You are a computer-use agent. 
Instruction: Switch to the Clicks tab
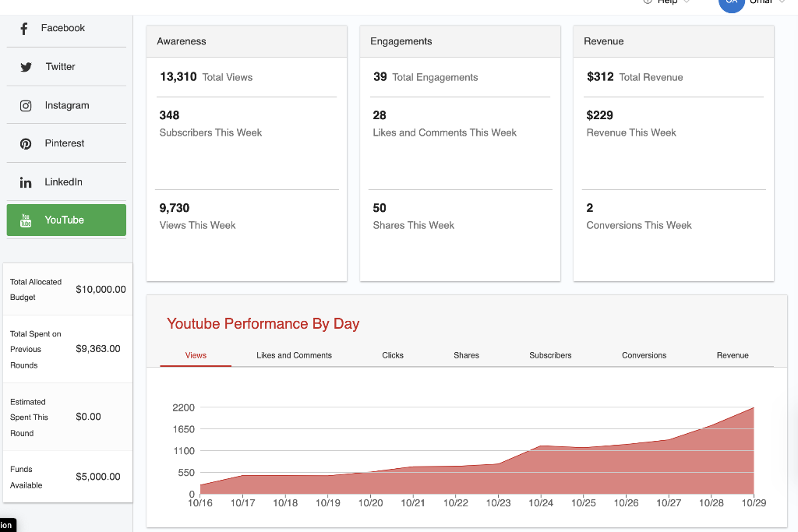click(x=393, y=355)
